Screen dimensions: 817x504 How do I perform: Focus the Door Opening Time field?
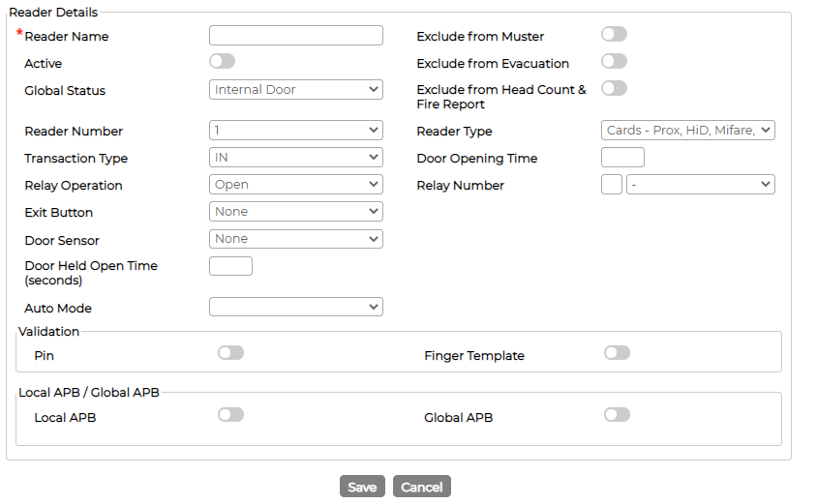(x=622, y=158)
